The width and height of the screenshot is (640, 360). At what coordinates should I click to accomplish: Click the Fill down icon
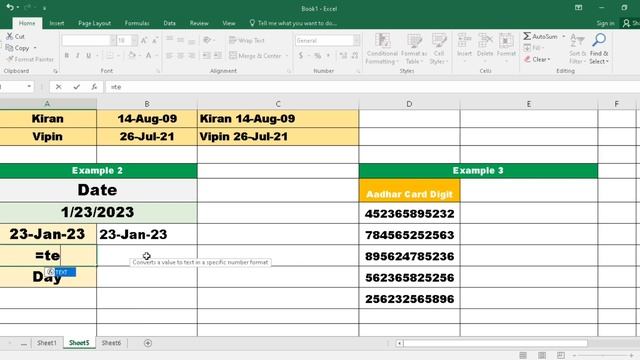coord(527,48)
